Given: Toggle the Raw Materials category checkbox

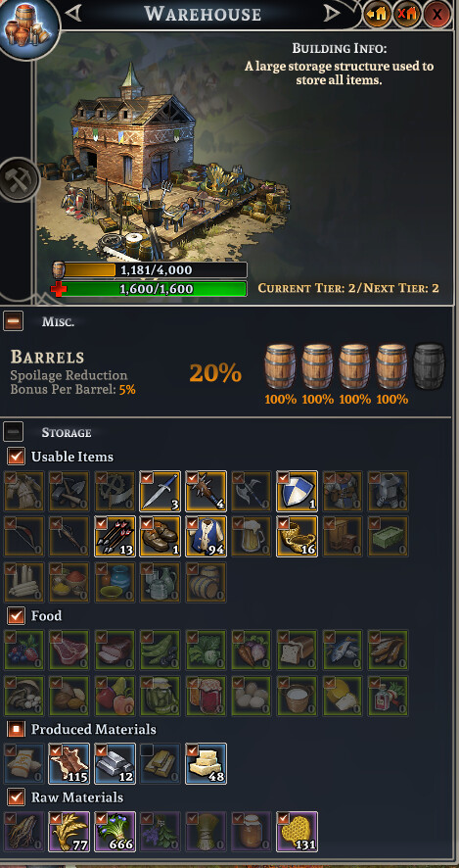Looking at the screenshot, I should click(16, 797).
